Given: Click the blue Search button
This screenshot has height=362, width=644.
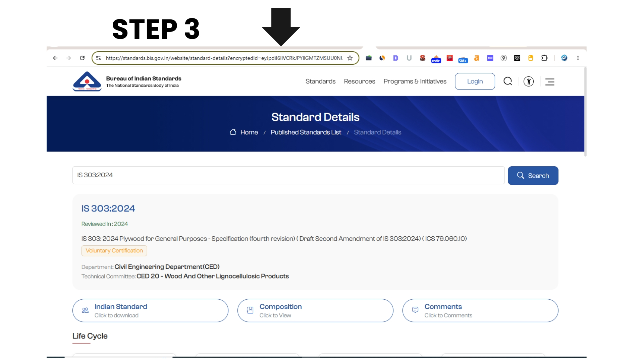Looking at the screenshot, I should (x=533, y=176).
